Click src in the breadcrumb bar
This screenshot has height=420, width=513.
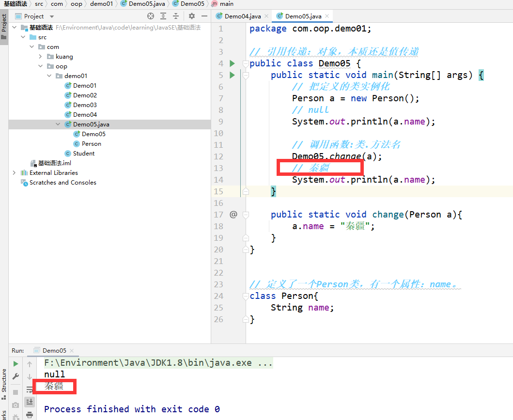point(39,4)
